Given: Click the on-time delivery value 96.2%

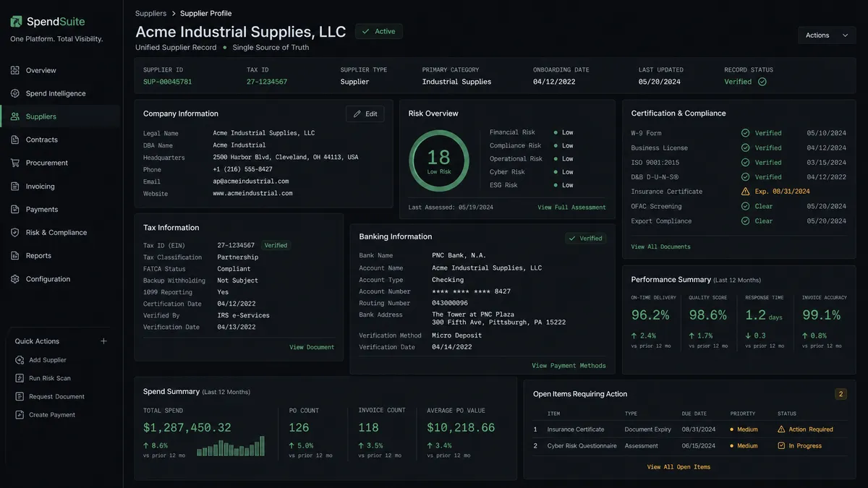Looking at the screenshot, I should (x=650, y=315).
